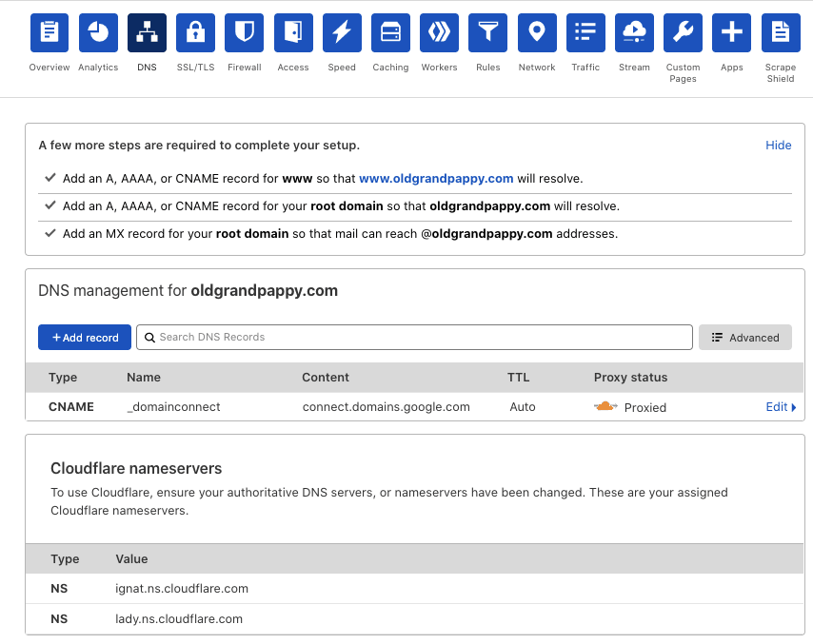Select the _domainconnect record name
Viewport: 813px width, 644px height.
173,407
